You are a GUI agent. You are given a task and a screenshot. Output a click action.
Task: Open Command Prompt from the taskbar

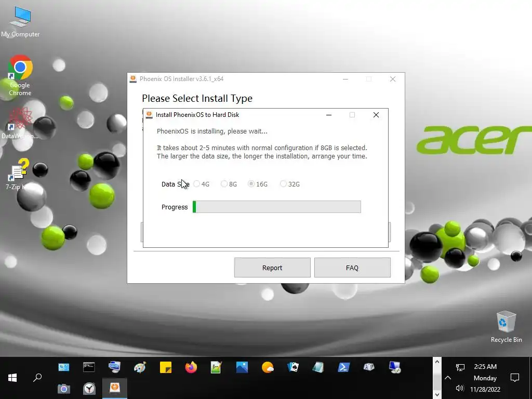(x=89, y=367)
